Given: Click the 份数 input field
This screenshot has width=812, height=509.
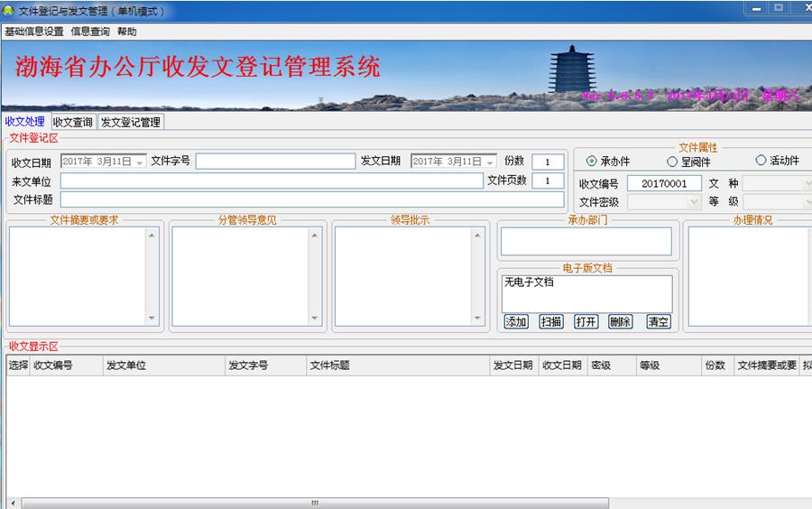Looking at the screenshot, I should (548, 162).
